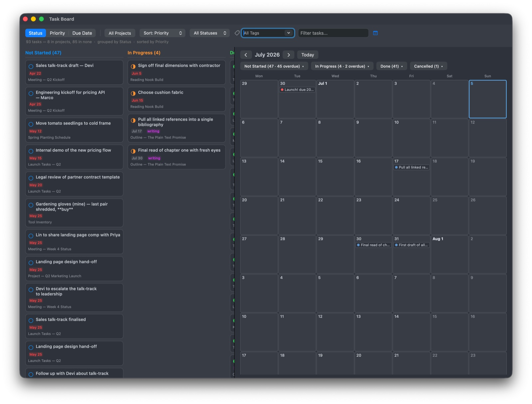Expand the 'Done (41)' calendar filter
This screenshot has height=404, width=532.
391,66
